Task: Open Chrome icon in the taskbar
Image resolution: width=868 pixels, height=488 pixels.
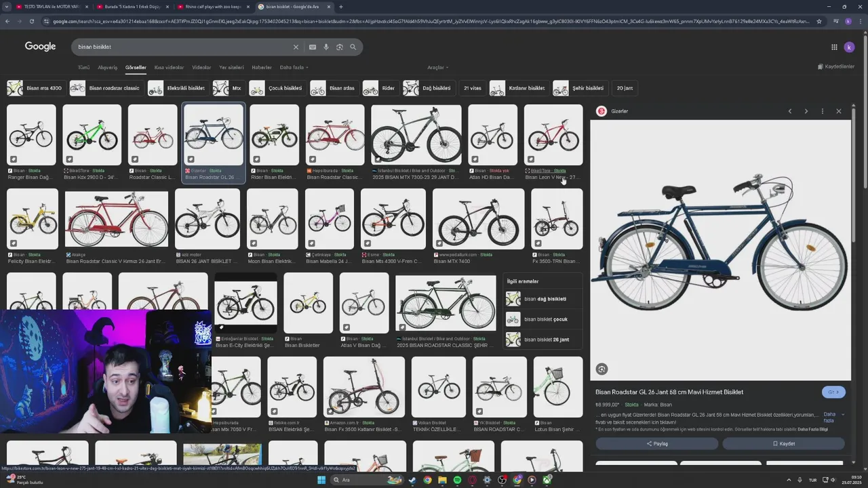Action: [427, 480]
